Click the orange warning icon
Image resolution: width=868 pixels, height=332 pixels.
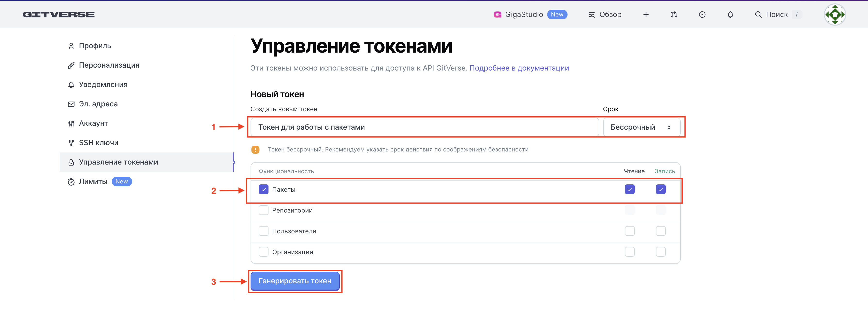click(255, 150)
